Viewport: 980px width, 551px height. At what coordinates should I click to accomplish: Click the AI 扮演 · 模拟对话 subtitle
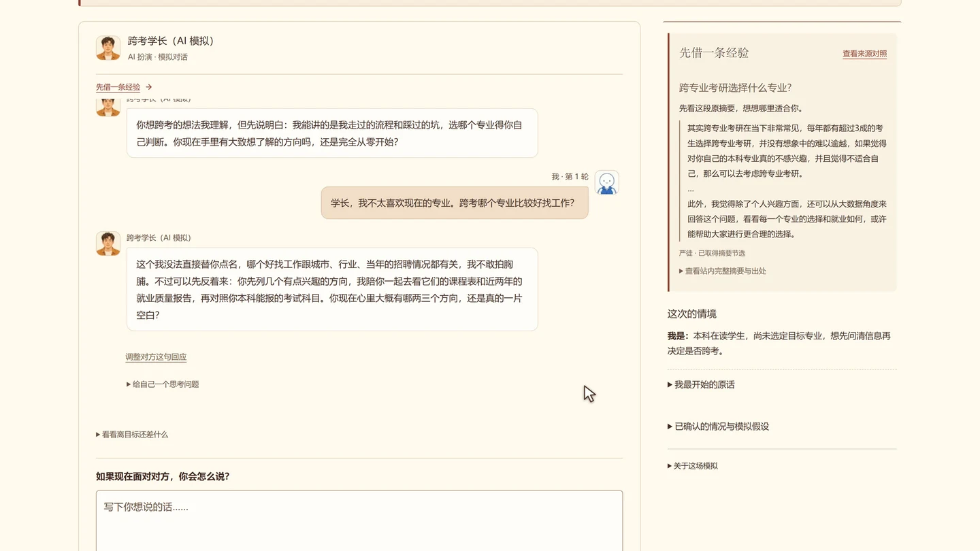(158, 57)
